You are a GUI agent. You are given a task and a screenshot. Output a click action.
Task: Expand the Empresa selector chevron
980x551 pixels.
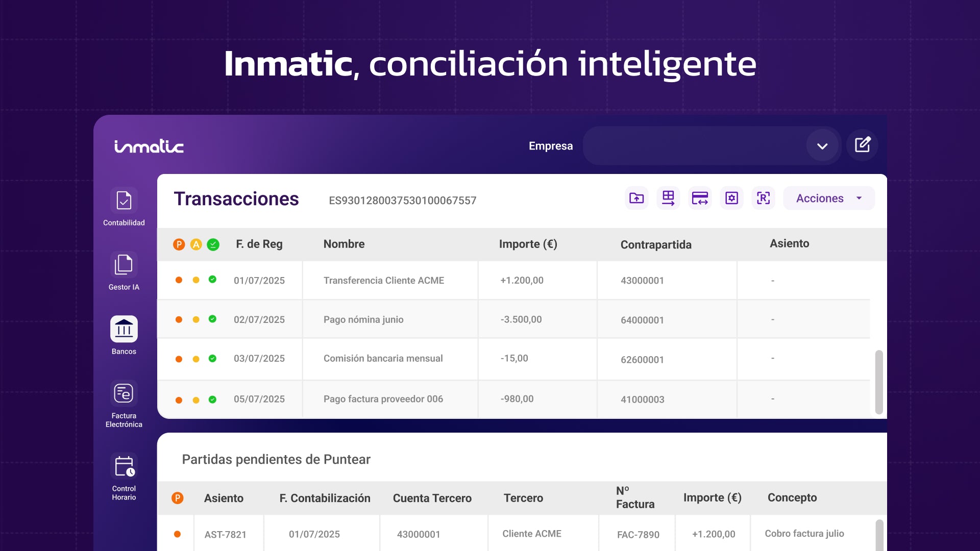click(822, 146)
